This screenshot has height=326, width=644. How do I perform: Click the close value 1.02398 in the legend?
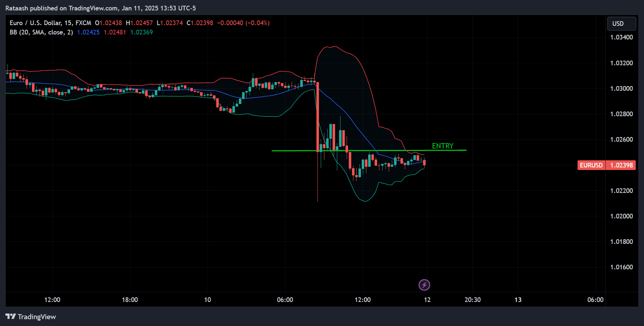click(x=202, y=23)
